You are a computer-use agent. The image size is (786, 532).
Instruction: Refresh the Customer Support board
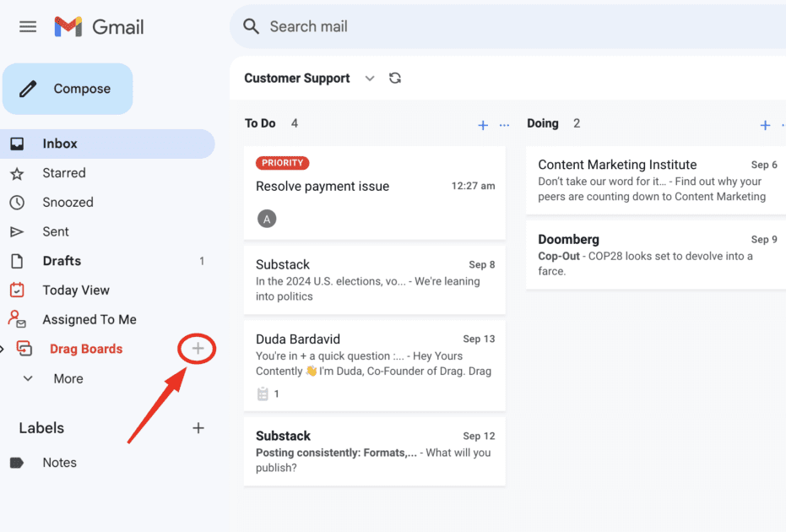(x=395, y=79)
